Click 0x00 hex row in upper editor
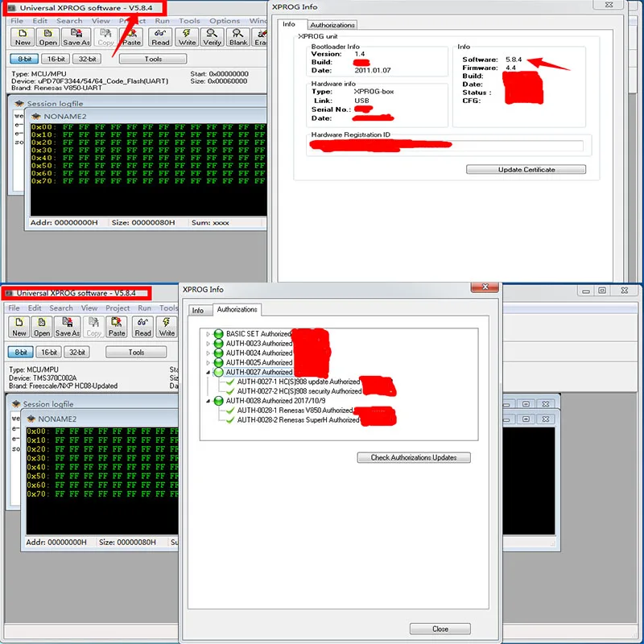The image size is (644, 644). pos(148,127)
